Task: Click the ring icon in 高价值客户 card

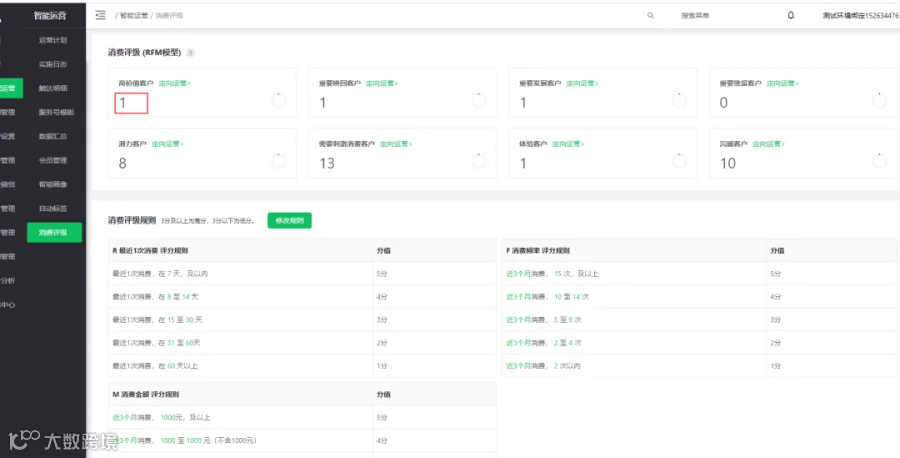Action: (278, 100)
